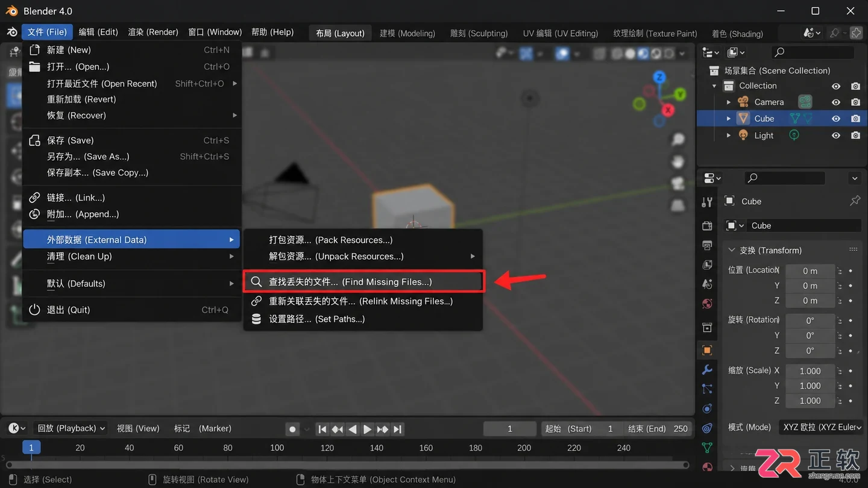This screenshot has height=488, width=868.
Task: Click Find Missing Files in External Data submenu
Action: coord(363,282)
